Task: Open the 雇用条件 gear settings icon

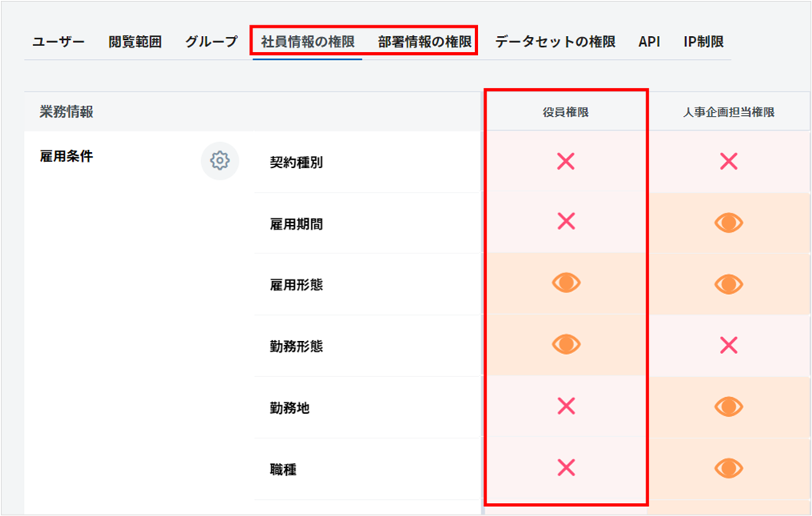Action: [220, 161]
